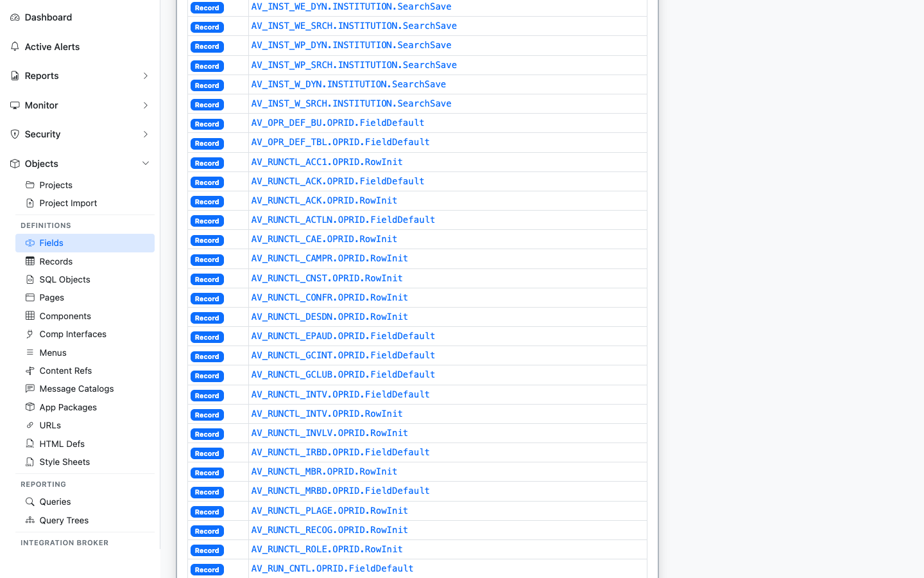Open AV_RUNCTL_IRBD.OPRID.FieldDefault link
The width and height of the screenshot is (924, 578).
(x=341, y=452)
